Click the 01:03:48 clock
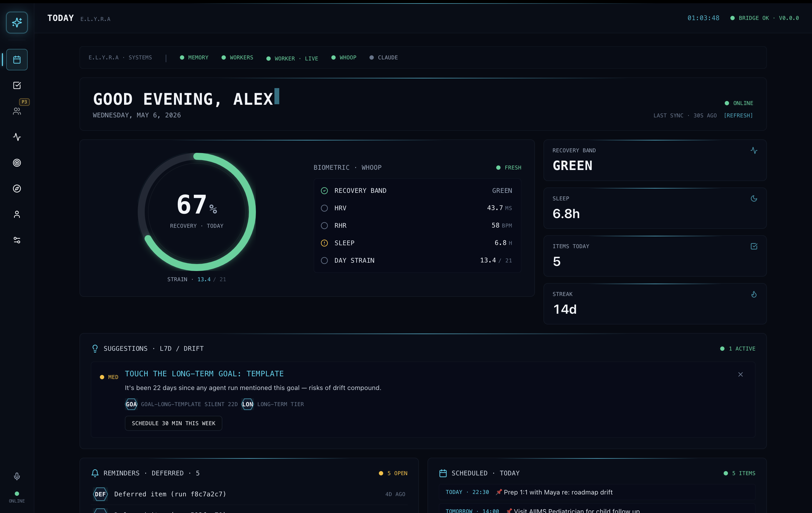The height and width of the screenshot is (513, 812). pos(704,18)
